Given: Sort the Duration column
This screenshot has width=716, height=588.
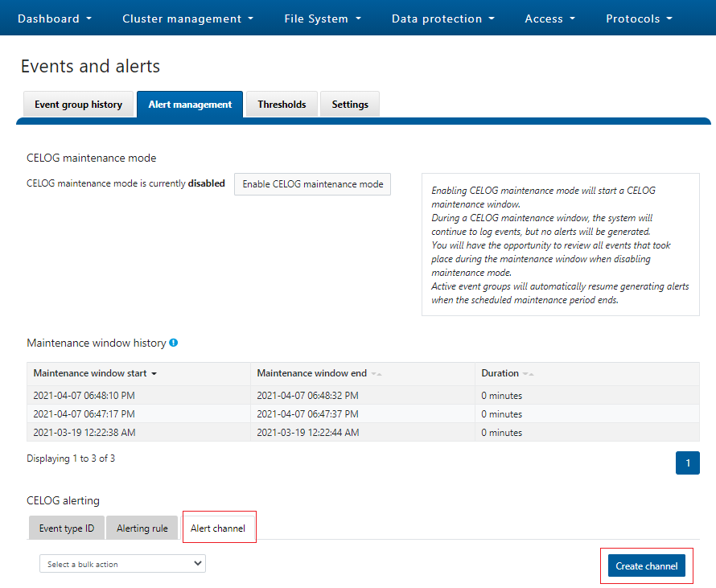Looking at the screenshot, I should click(526, 373).
